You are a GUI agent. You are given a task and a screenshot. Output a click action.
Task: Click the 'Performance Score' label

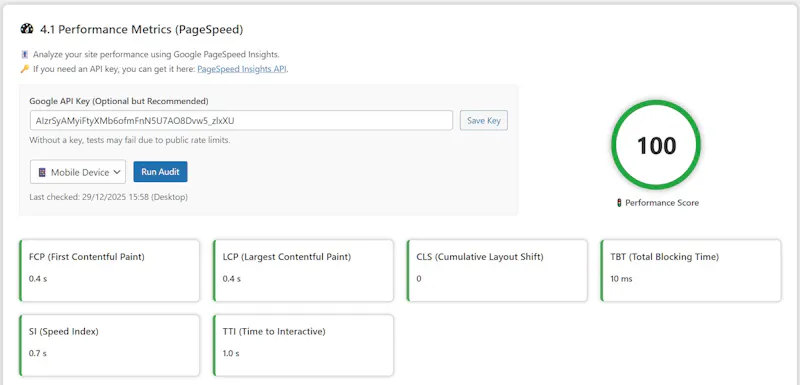[662, 203]
